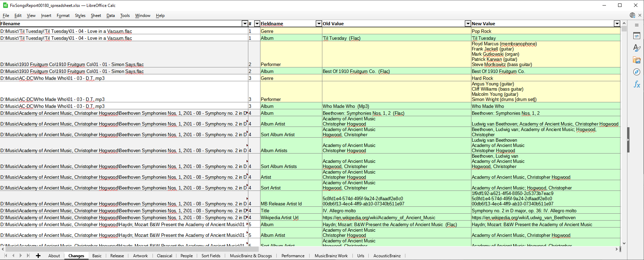Open the sidebar Styles panel icon
644x260 pixels.
[x=637, y=48]
